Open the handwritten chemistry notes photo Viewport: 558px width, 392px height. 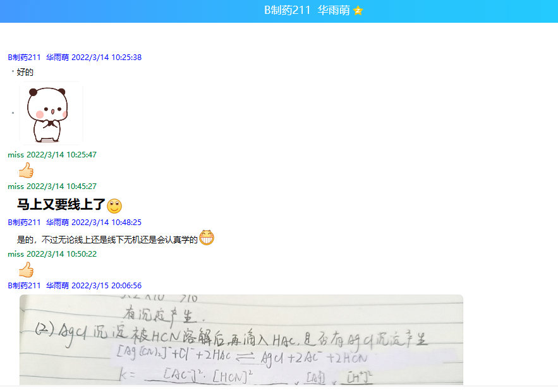[241, 340]
